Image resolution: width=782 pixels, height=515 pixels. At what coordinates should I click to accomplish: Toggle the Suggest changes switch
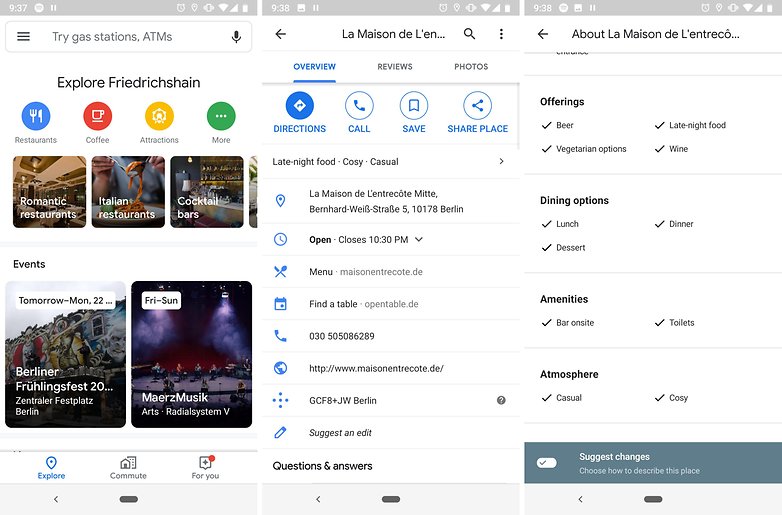[x=547, y=463]
